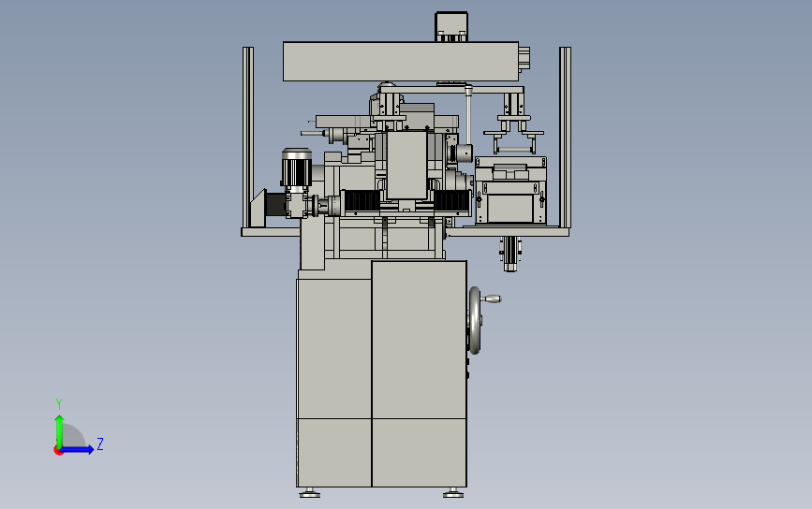
Task: Click the blue Z axis arrow on triad
Action: [x=78, y=449]
